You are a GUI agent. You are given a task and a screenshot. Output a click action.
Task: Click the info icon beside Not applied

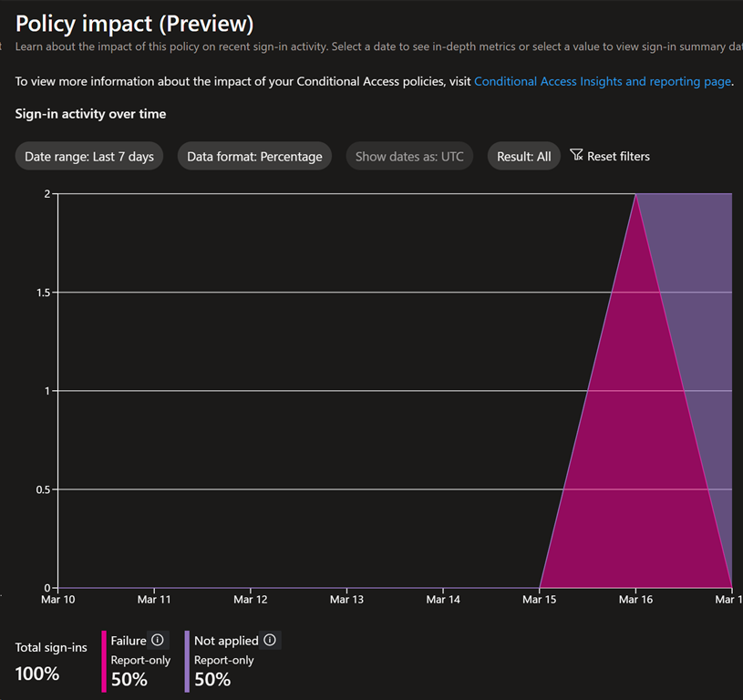(269, 641)
